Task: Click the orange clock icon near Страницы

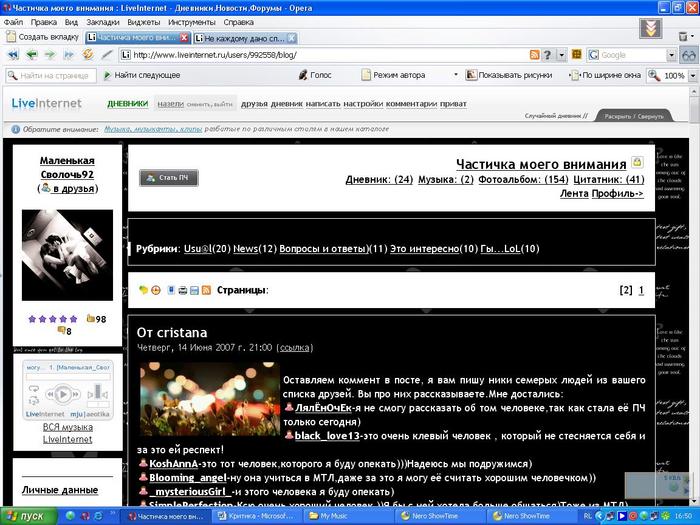Action: pyautogui.click(x=156, y=290)
